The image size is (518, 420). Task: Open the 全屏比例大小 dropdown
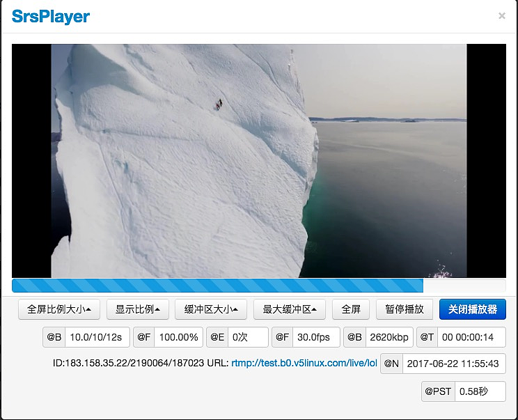coord(59,309)
